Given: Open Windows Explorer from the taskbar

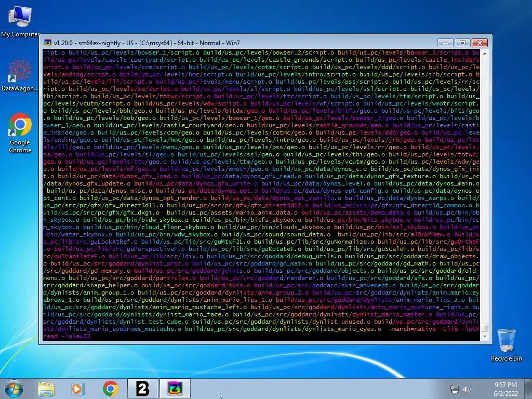Looking at the screenshot, I should tap(46, 389).
